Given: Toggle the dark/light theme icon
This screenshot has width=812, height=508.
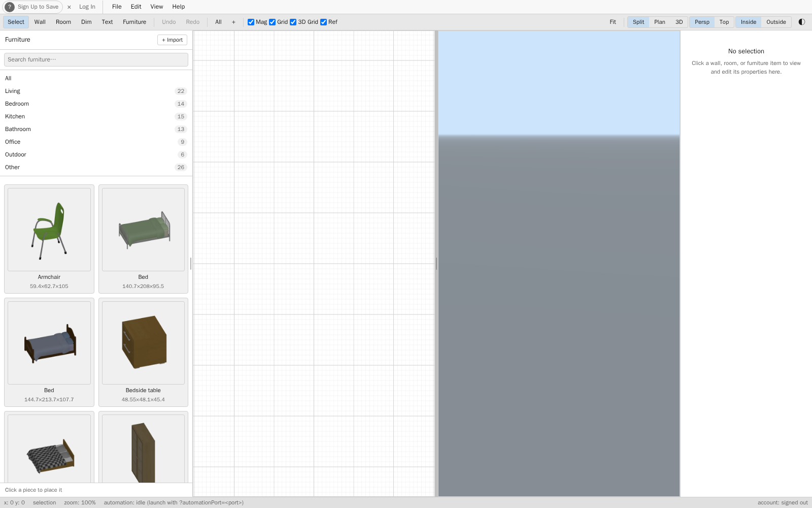Looking at the screenshot, I should point(802,22).
